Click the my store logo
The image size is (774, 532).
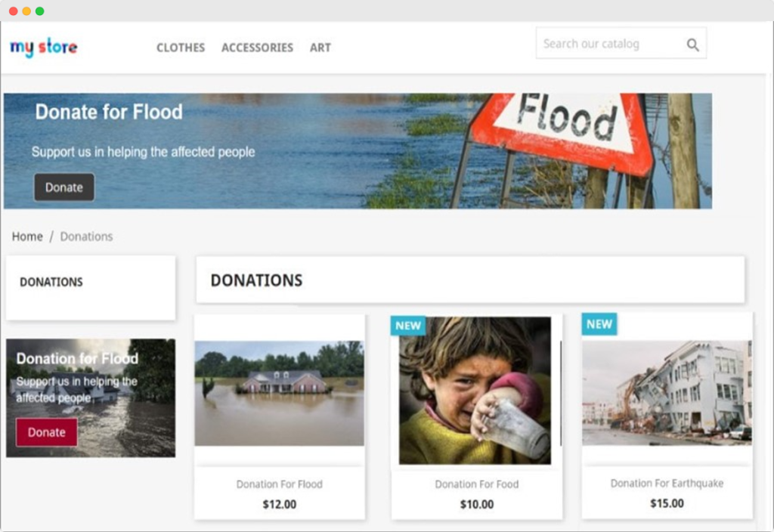pyautogui.click(x=44, y=48)
